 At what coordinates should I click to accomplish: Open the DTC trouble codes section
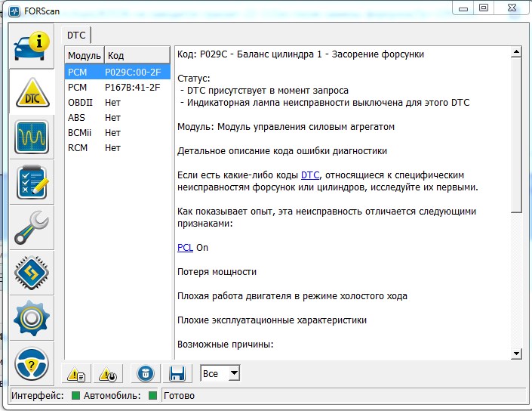(32, 92)
